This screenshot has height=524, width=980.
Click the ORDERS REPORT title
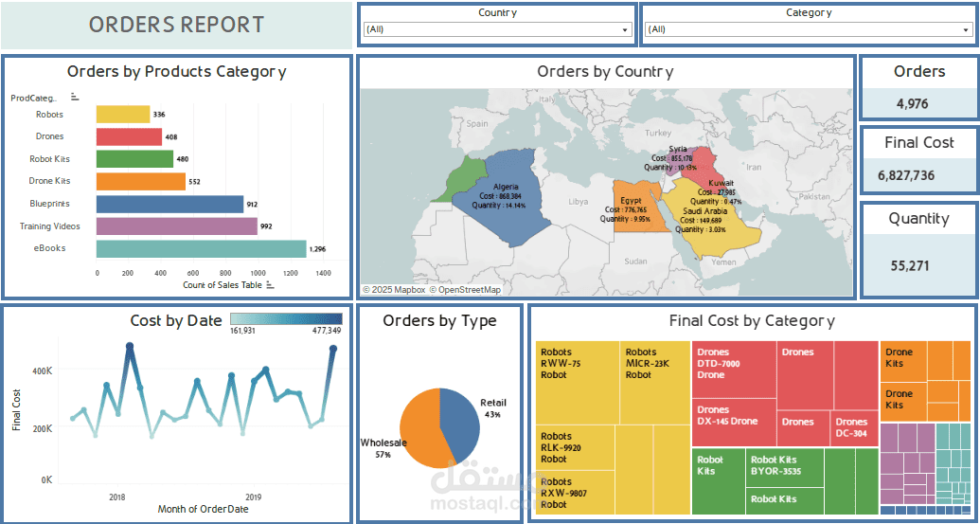point(176,25)
